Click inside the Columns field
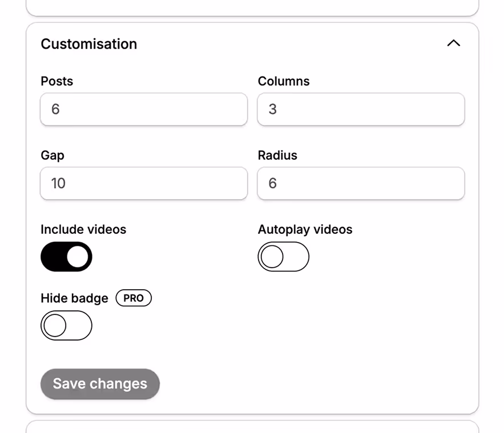Image resolution: width=504 pixels, height=433 pixels. [x=360, y=109]
